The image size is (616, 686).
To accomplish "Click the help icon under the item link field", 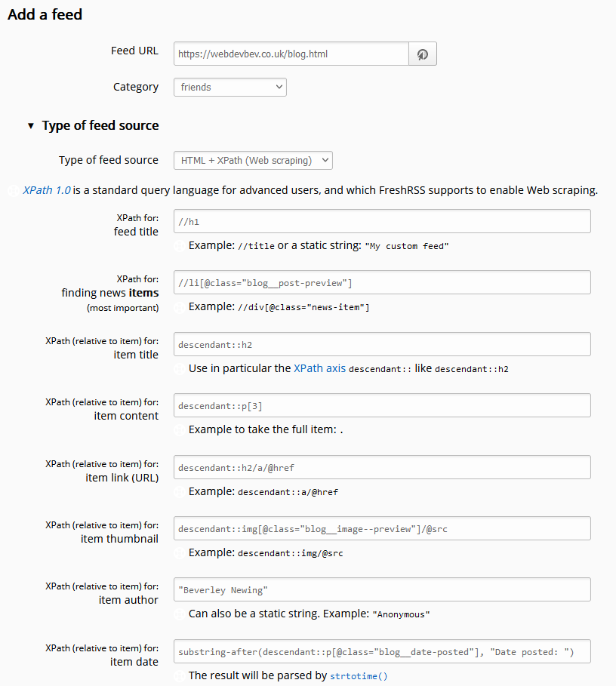I will point(179,491).
